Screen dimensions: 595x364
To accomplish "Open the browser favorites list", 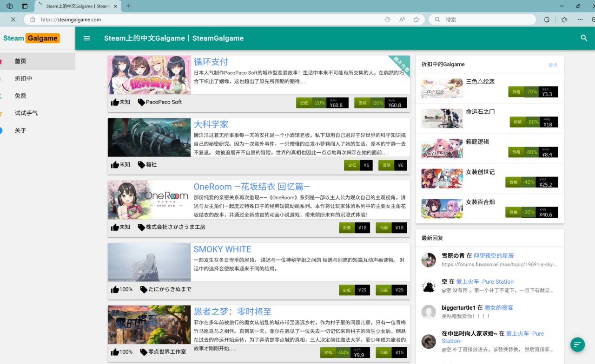I will click(564, 19).
